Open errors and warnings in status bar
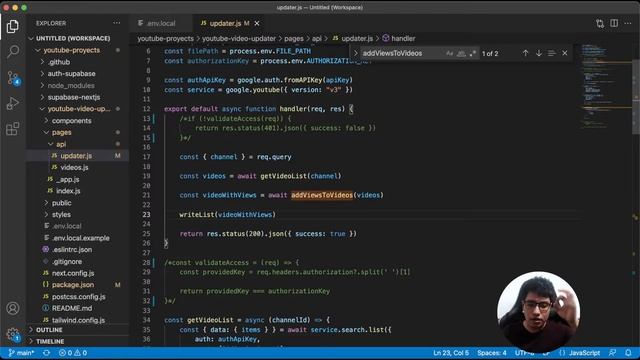 click(73, 353)
